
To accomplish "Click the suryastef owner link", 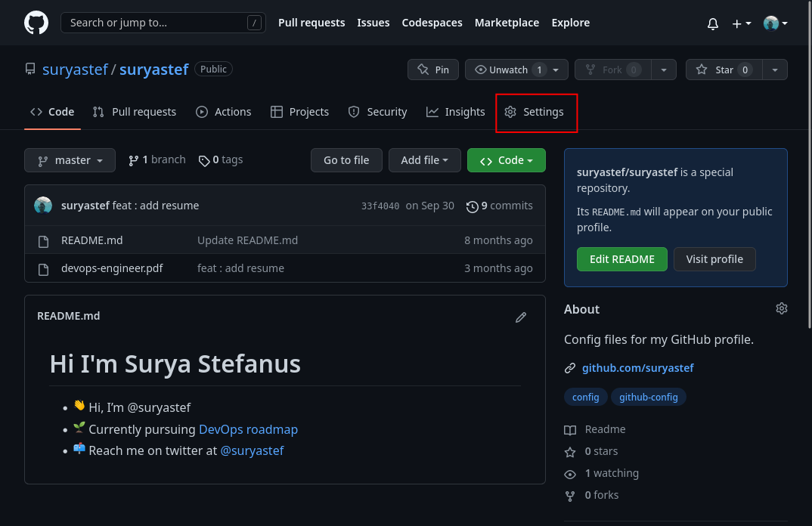I will pos(75,70).
